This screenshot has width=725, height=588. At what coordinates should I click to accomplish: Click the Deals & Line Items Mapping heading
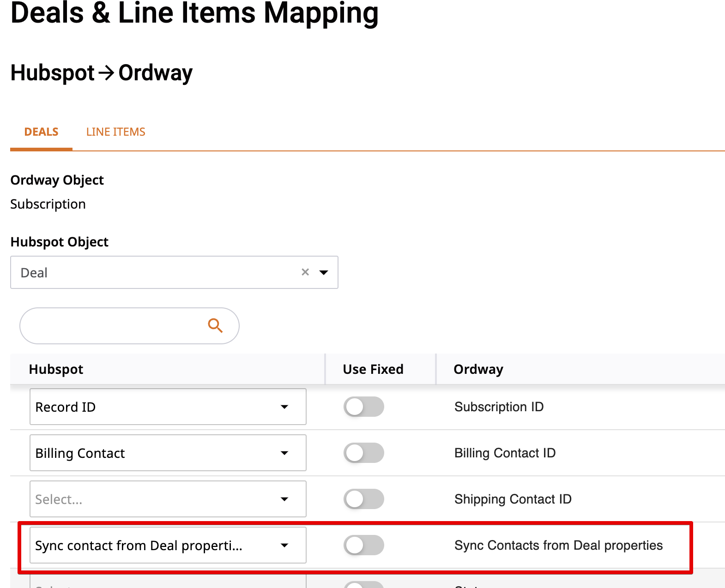point(194,13)
